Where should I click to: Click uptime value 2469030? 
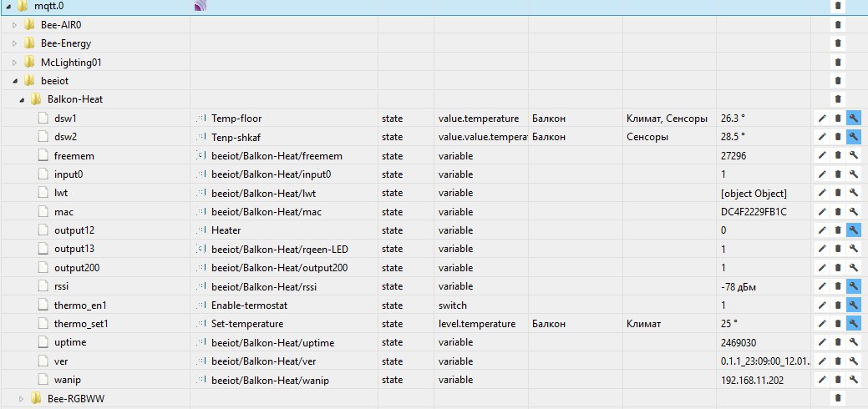point(739,342)
